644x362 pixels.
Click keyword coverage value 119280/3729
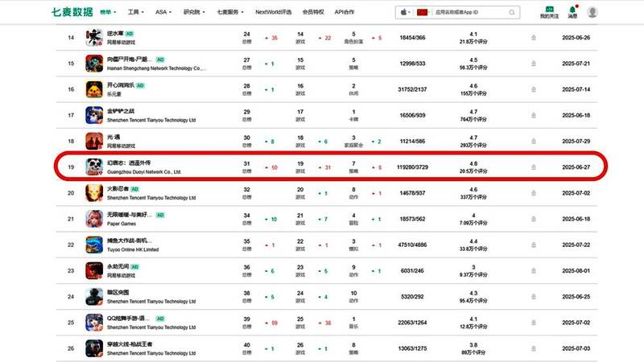point(412,167)
